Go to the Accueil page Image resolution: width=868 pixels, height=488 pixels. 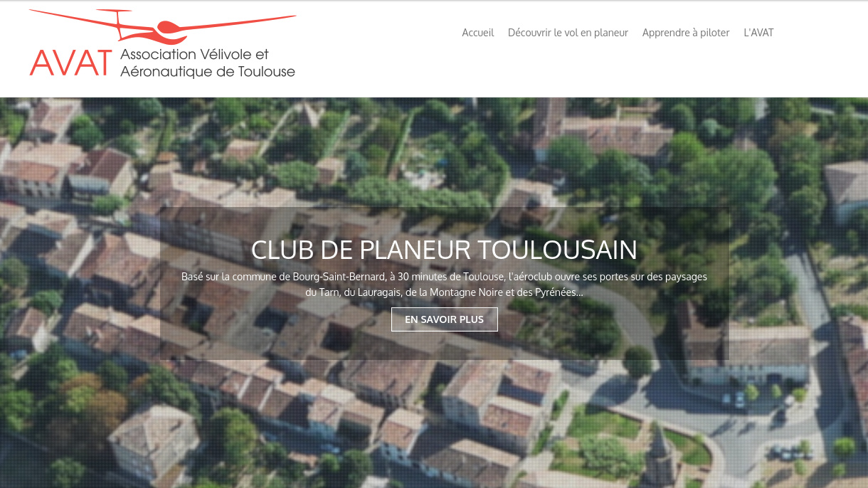[478, 33]
